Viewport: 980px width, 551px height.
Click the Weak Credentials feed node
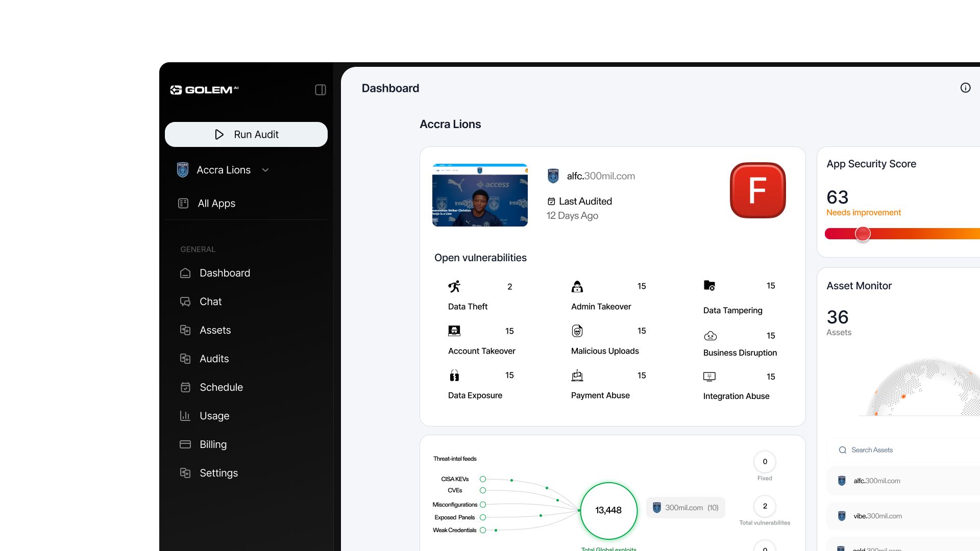483,530
